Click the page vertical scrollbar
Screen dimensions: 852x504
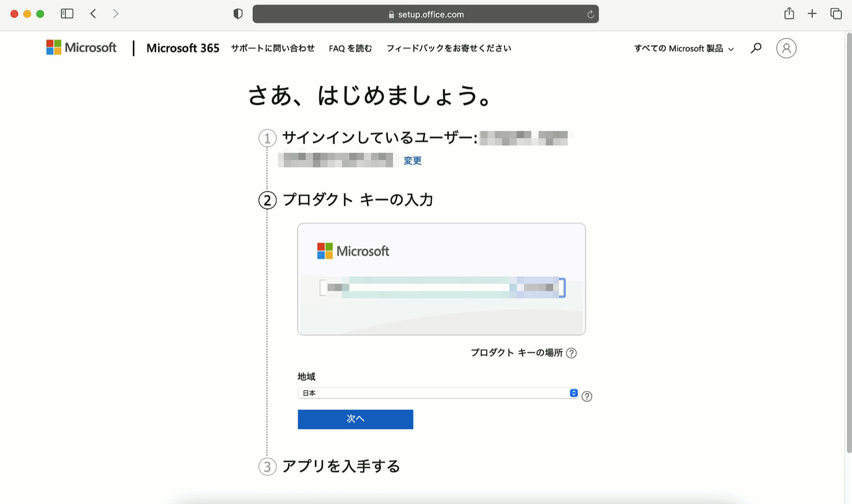click(x=849, y=243)
